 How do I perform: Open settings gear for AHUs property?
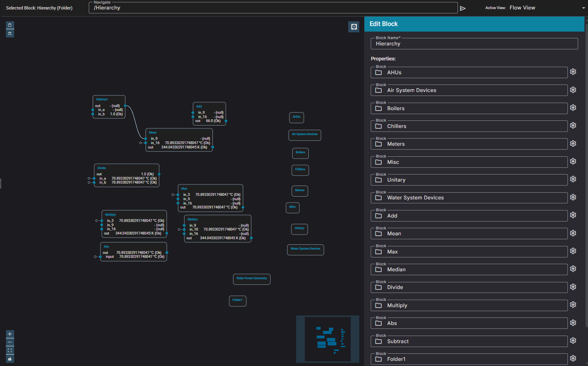pyautogui.click(x=573, y=72)
